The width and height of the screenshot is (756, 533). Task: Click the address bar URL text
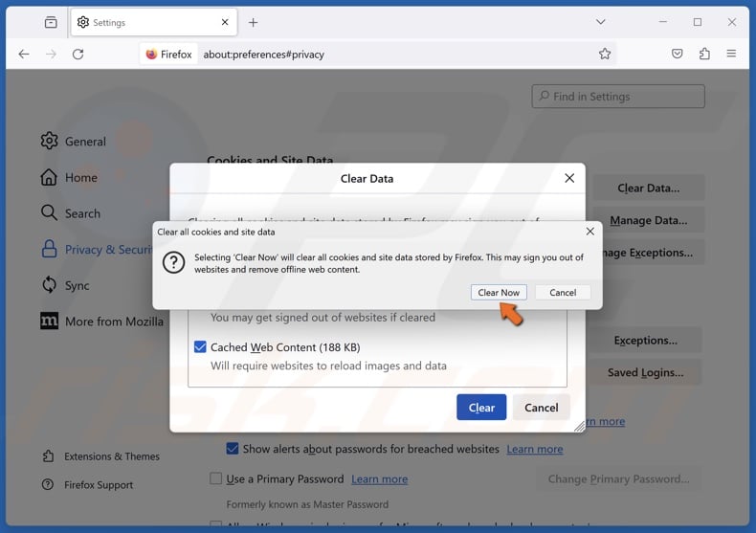(x=263, y=55)
